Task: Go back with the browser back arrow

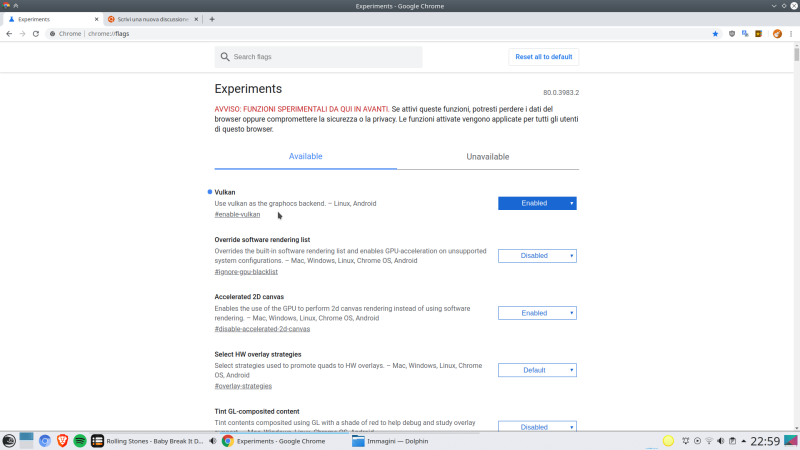Action: click(x=9, y=34)
